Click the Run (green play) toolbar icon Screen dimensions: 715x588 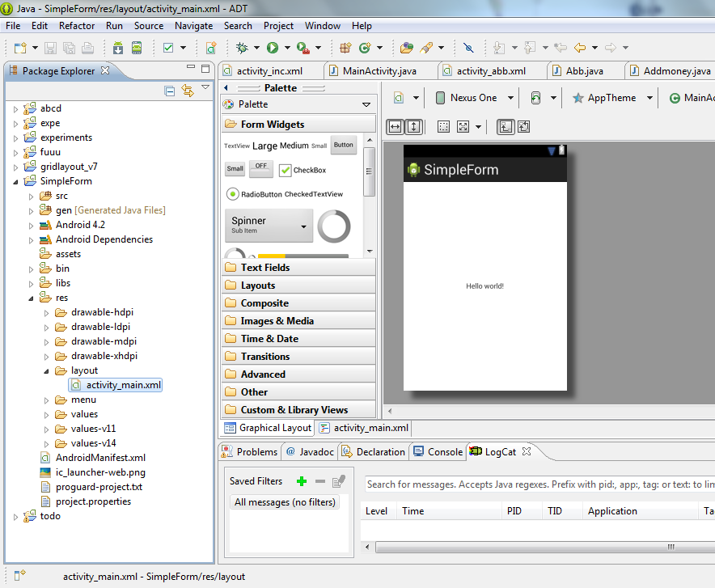point(273,48)
